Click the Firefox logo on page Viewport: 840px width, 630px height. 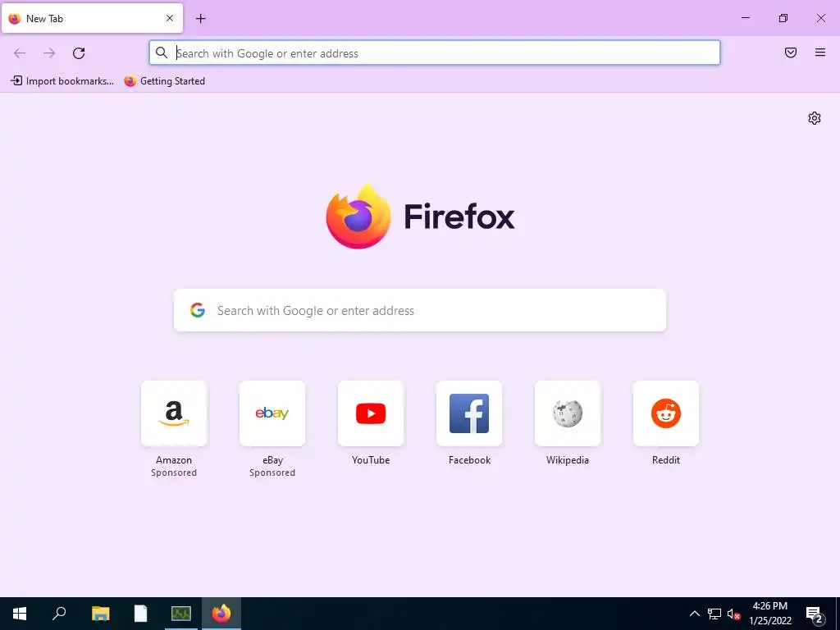(358, 217)
